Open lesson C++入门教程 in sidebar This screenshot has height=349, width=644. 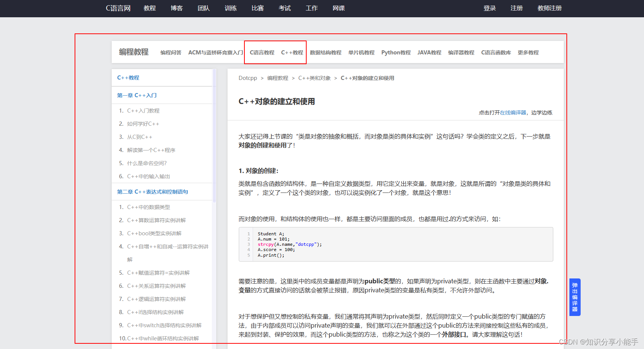tap(143, 111)
